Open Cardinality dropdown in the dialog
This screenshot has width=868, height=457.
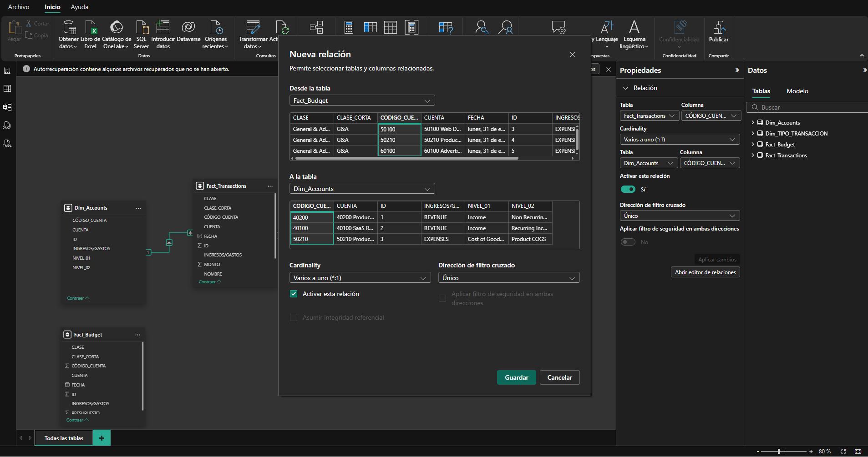tap(360, 278)
